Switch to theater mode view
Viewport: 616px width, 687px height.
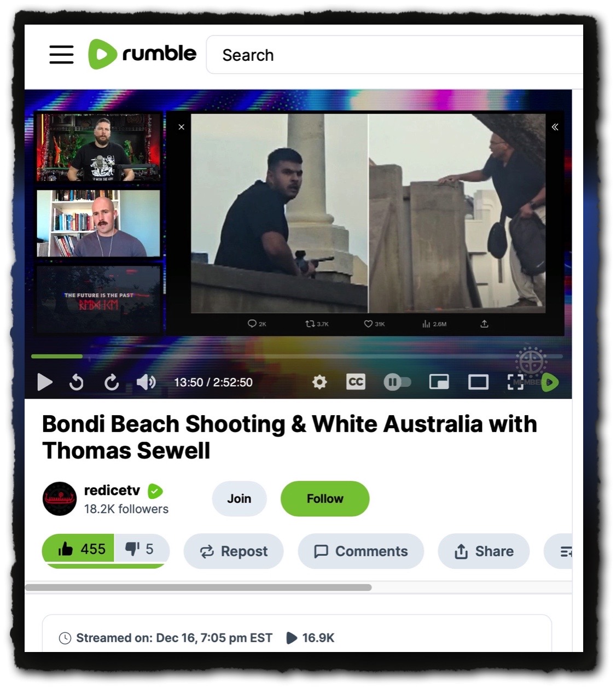point(478,382)
